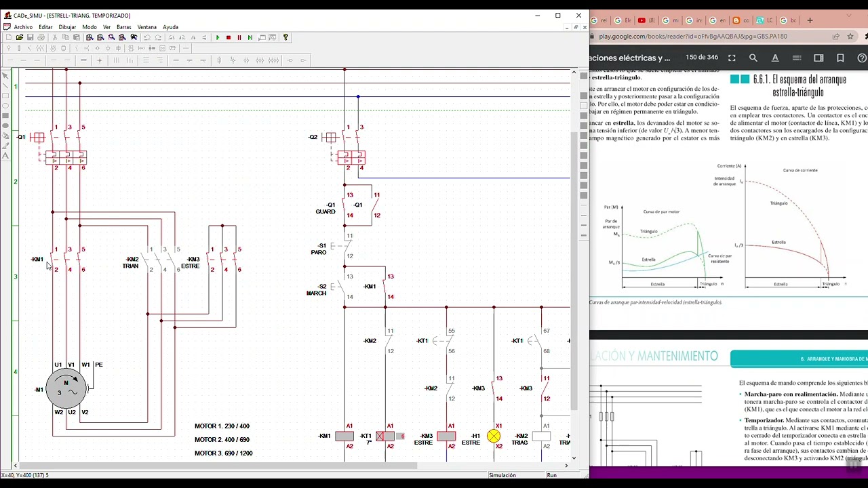The image size is (868, 488).
Task: Switch to the YouTube browser tab
Action: coord(646,20)
